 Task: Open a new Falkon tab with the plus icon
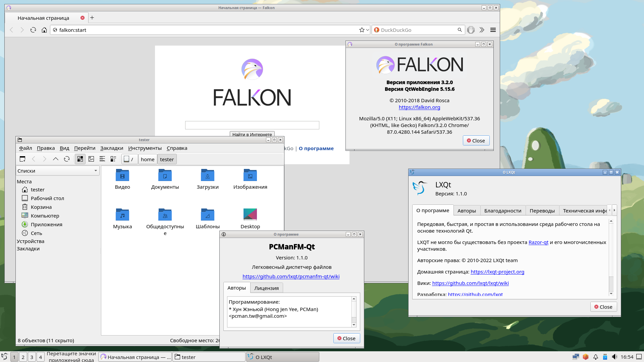[92, 18]
